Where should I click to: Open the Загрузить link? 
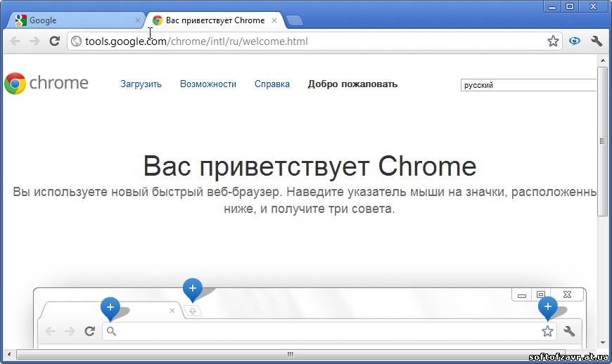(141, 84)
